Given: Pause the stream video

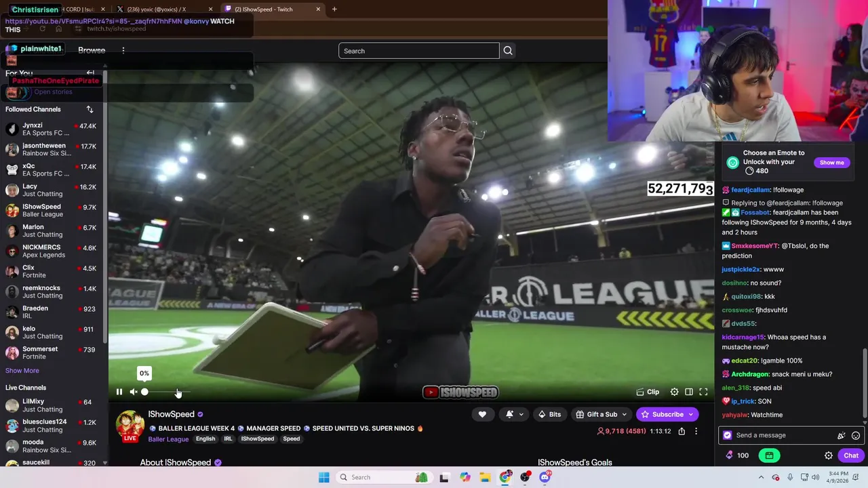Looking at the screenshot, I should pos(119,392).
